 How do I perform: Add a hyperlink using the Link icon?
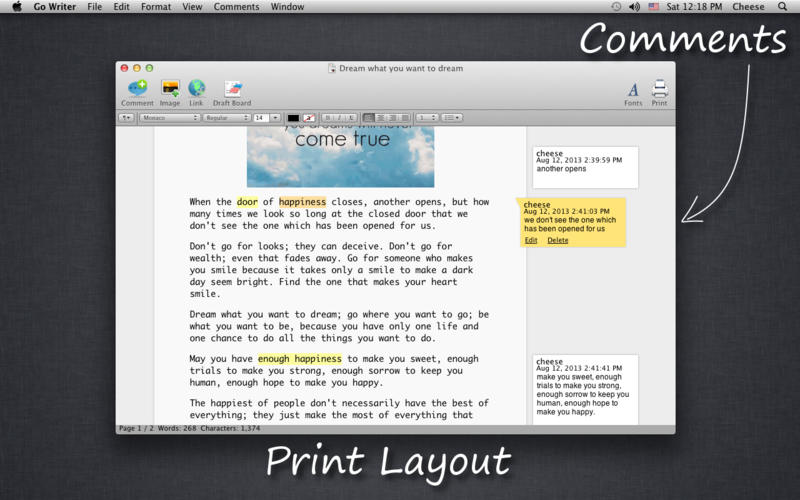196,90
